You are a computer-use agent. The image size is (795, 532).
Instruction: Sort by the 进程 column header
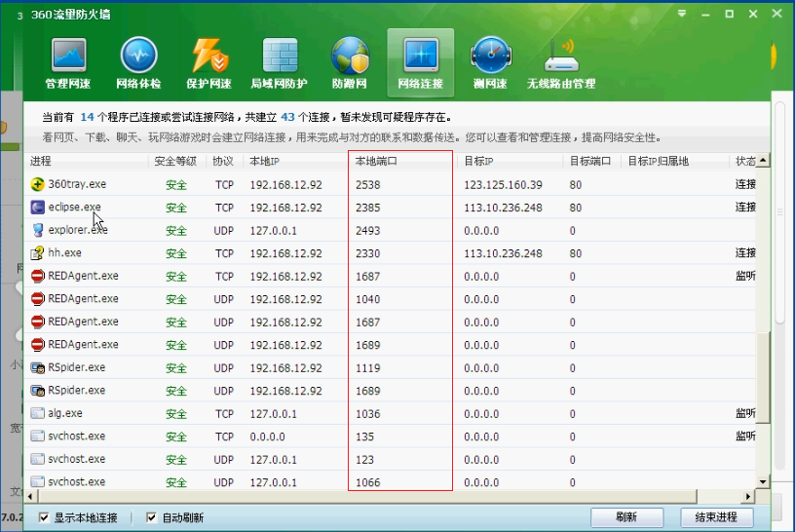[x=88, y=161]
